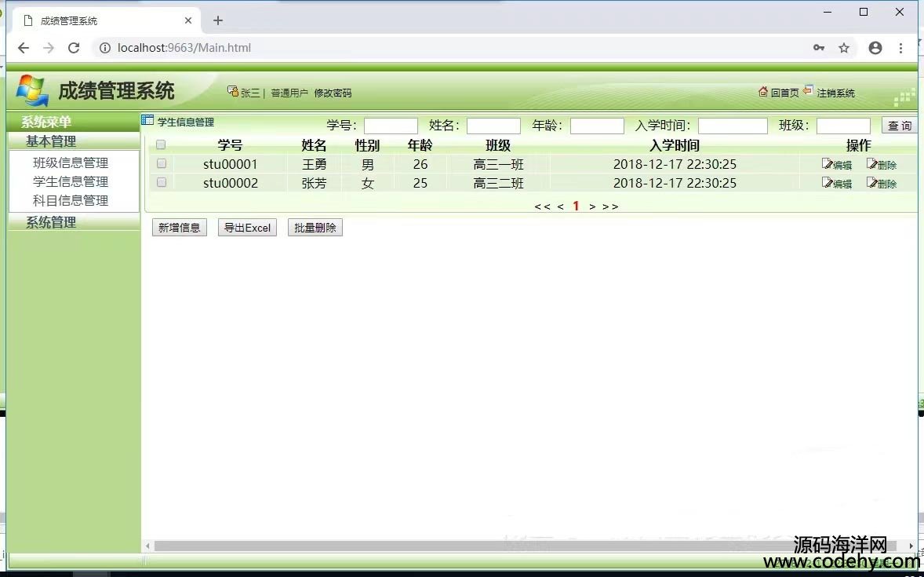
Task: Click the 入学时间 search input field
Action: pos(733,126)
